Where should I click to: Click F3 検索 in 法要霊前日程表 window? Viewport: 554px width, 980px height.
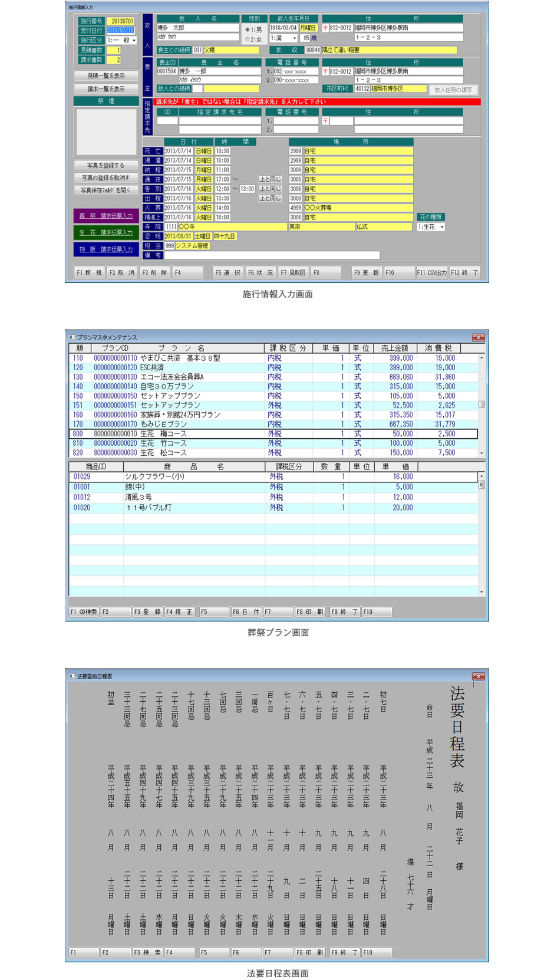pos(147,952)
